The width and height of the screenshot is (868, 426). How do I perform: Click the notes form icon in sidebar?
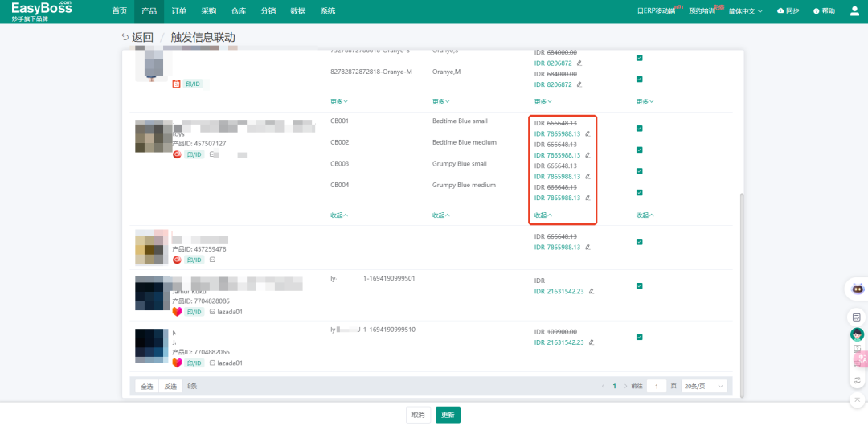tap(858, 317)
